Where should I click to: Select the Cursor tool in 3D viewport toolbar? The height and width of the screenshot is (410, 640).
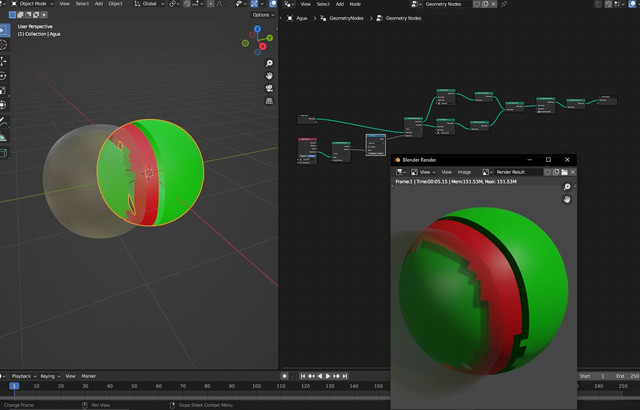(x=4, y=45)
